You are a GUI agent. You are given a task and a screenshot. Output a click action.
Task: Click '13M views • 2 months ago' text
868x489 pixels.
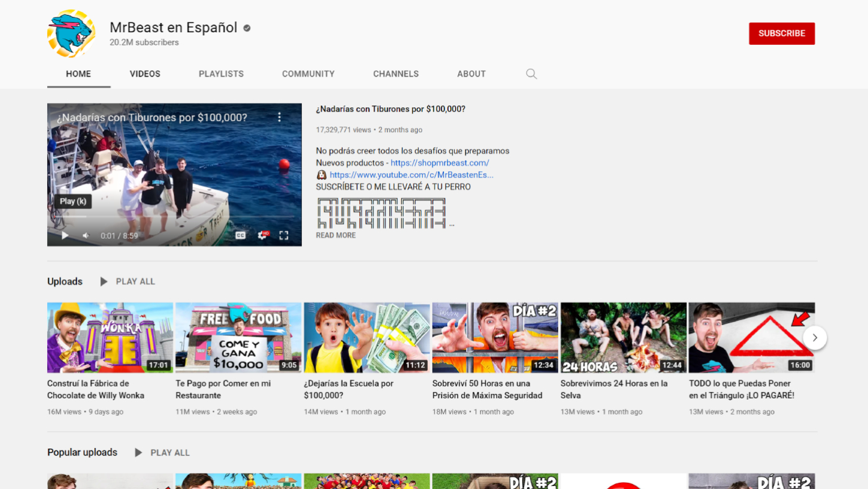pos(732,412)
